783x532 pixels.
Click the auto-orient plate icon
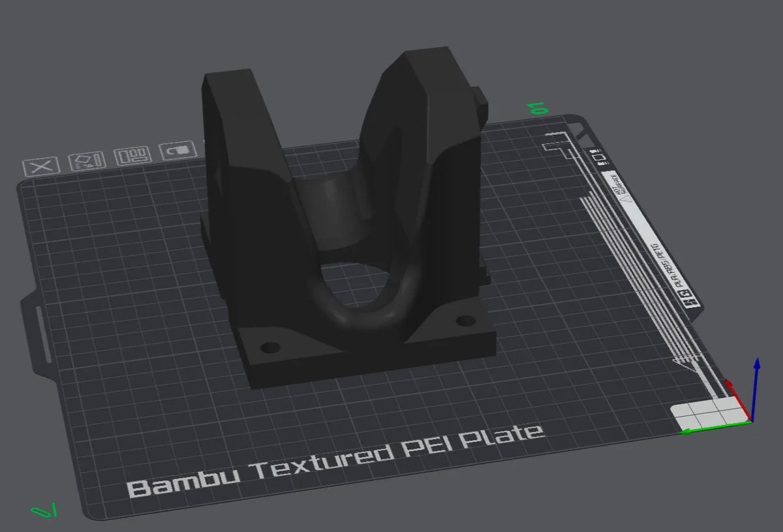coord(87,161)
